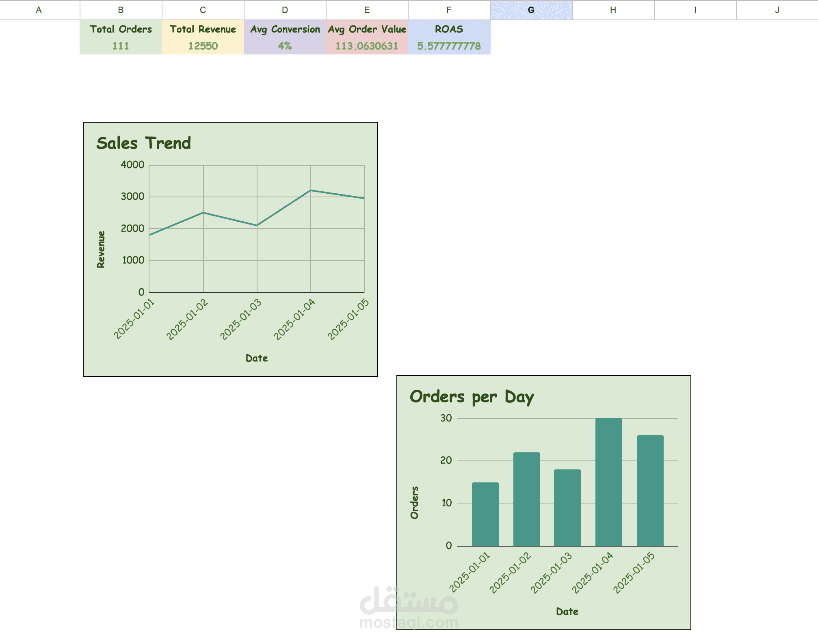Click the revenue line dip at 2025-01-03
This screenshot has height=644, width=818.
point(257,225)
